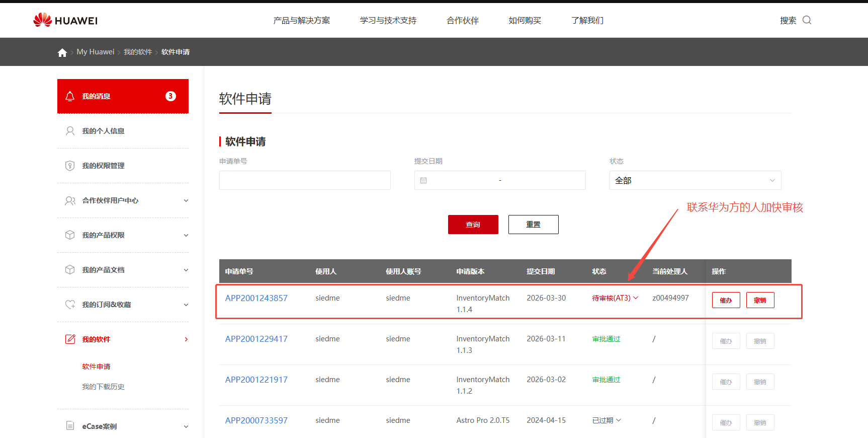Expand 我的订阅&收藏 chevron
The image size is (868, 438).
coord(186,305)
